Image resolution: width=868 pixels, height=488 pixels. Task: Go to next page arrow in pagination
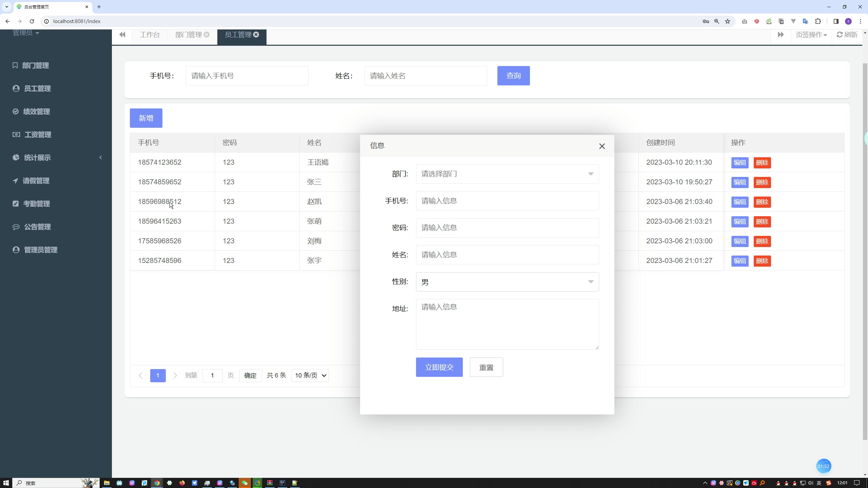point(175,375)
